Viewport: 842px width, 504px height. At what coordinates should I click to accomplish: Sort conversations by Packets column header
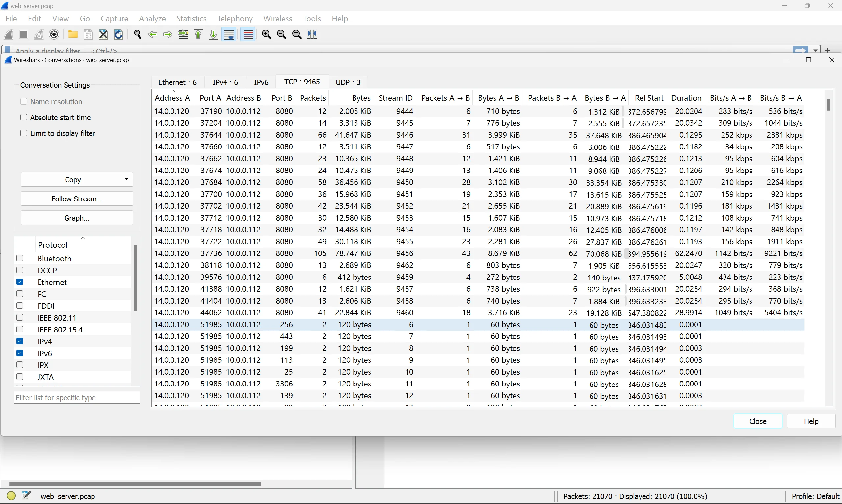pos(312,98)
